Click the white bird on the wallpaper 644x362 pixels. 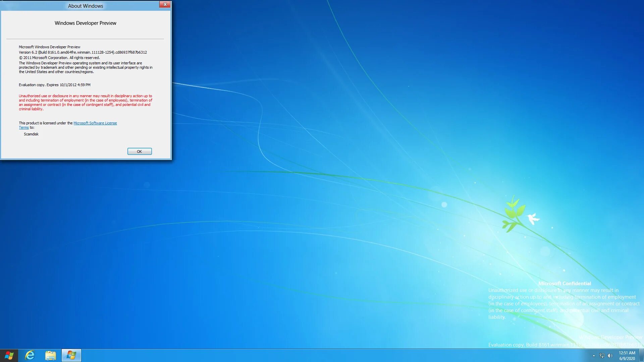click(532, 218)
